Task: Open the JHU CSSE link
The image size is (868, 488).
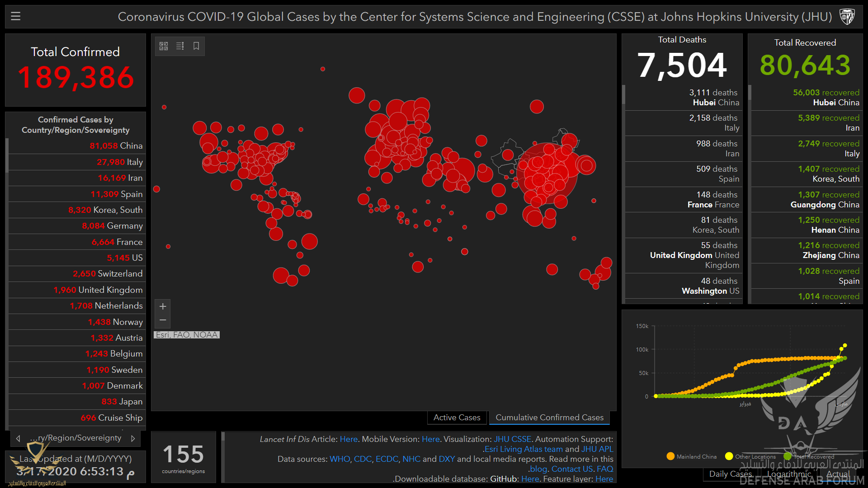Action: click(512, 439)
